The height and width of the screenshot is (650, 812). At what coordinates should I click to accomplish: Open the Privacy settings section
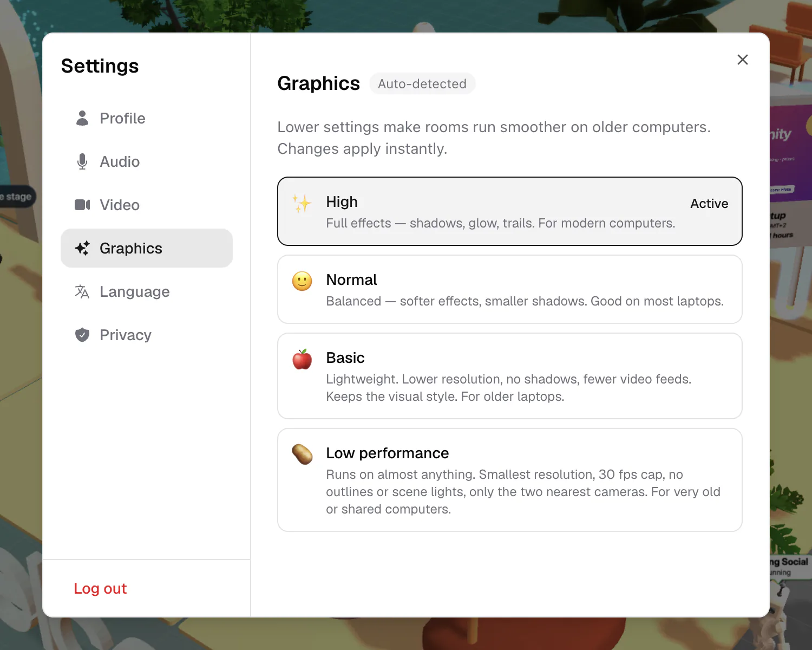click(147, 335)
